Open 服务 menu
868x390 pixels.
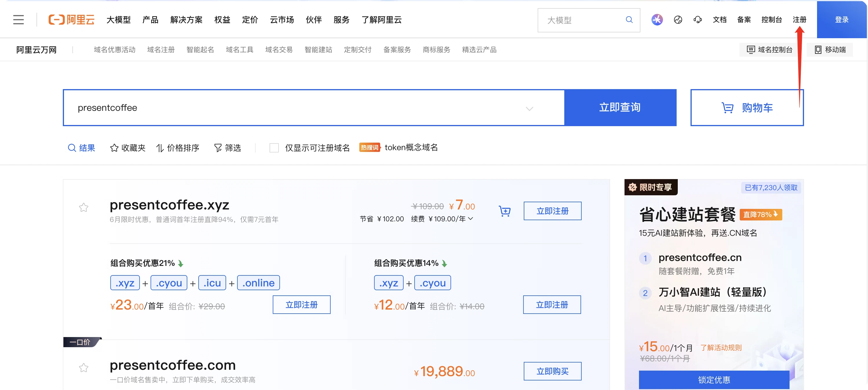341,20
